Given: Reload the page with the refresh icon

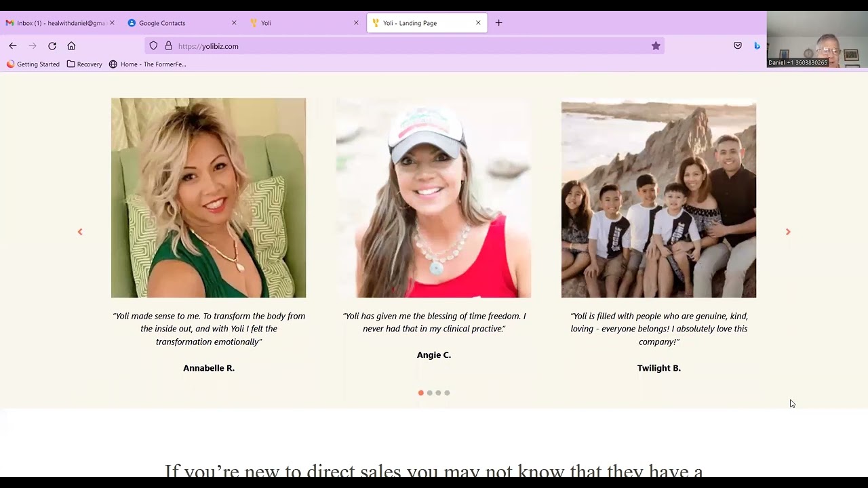Looking at the screenshot, I should point(52,46).
